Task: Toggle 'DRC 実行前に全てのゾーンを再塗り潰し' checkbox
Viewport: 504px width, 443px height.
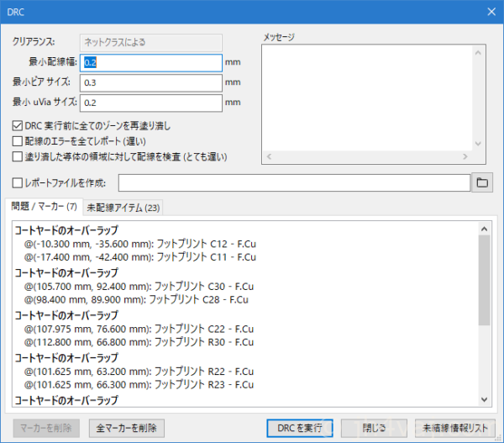Action: pyautogui.click(x=18, y=126)
